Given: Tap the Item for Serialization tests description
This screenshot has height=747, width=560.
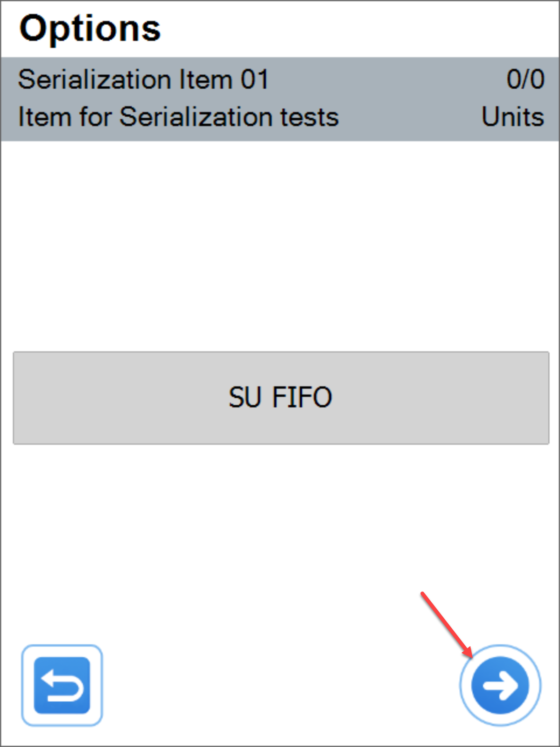Looking at the screenshot, I should coord(178,117).
